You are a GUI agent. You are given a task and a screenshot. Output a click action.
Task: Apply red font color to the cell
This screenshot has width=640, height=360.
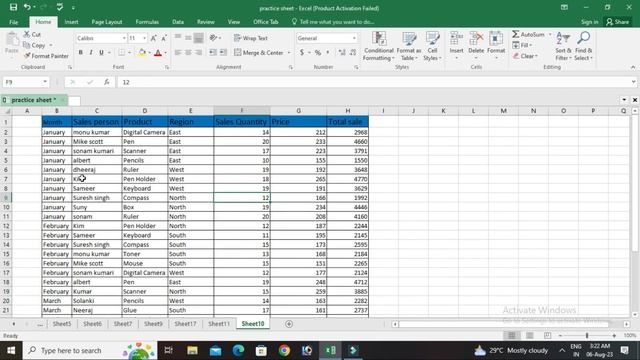click(158, 53)
